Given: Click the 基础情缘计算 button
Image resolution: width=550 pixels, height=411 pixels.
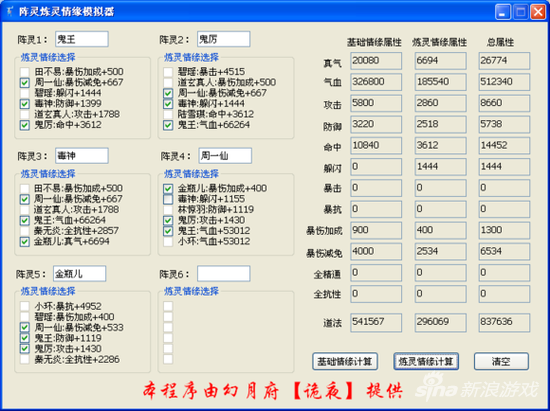Looking at the screenshot, I should click(x=345, y=361).
